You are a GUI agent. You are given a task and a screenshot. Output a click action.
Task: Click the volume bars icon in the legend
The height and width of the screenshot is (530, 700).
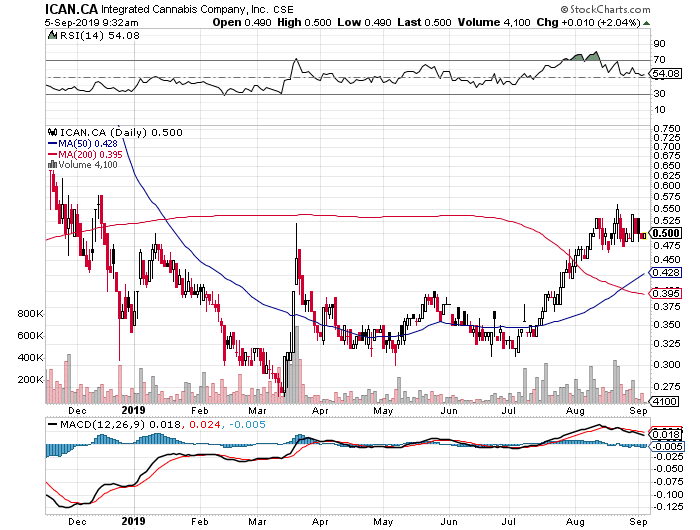[52, 164]
